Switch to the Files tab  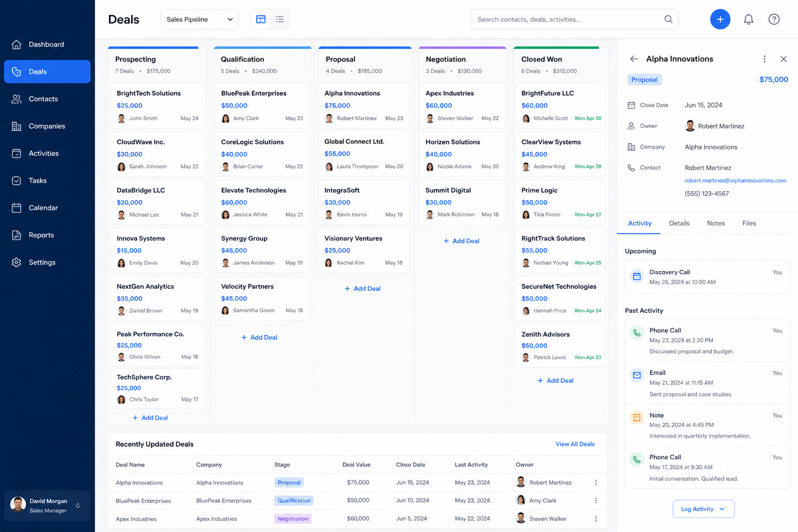[749, 223]
